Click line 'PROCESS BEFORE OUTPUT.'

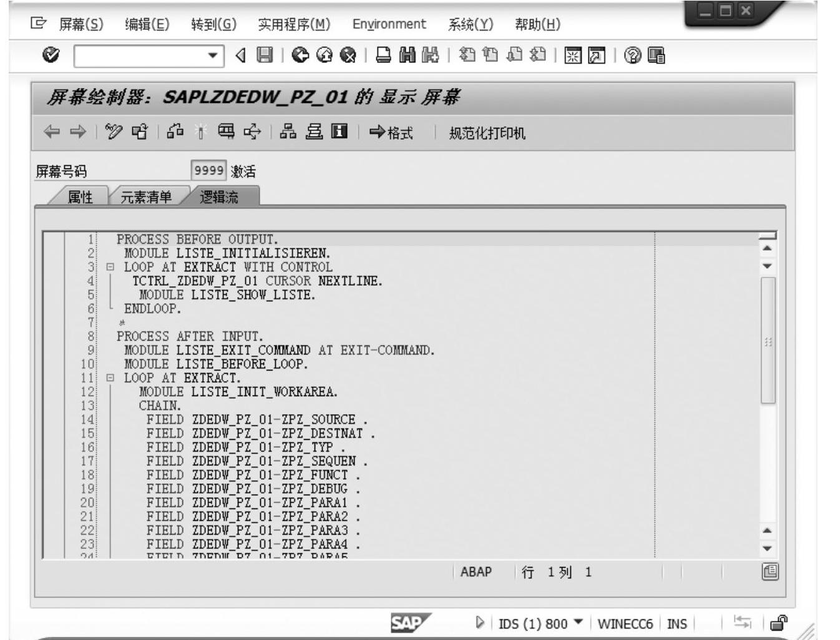point(197,240)
